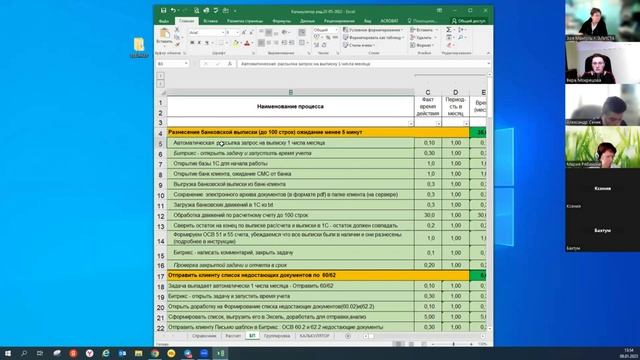The width and height of the screenshot is (640, 360).
Task: Open font name dropdown showing Arial
Action: (x=223, y=33)
